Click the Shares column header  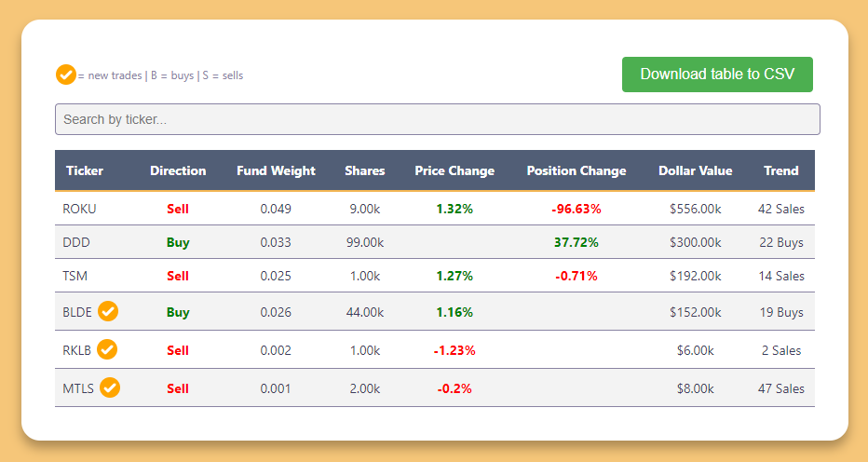tap(364, 170)
